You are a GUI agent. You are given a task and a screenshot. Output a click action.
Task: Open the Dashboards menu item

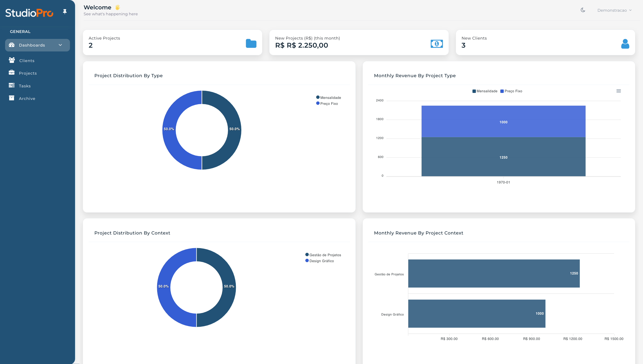[37, 45]
